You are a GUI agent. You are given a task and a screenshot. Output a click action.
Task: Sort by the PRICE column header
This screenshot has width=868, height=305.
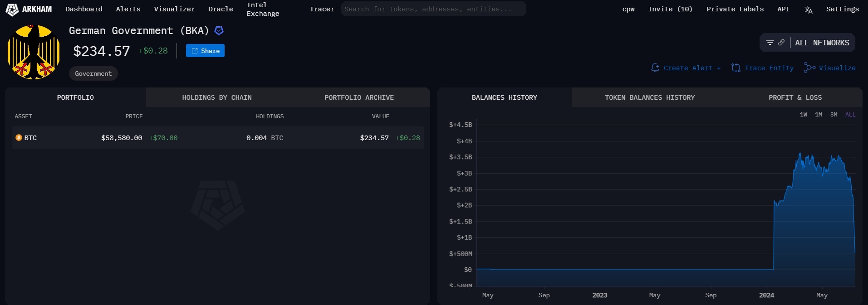134,116
